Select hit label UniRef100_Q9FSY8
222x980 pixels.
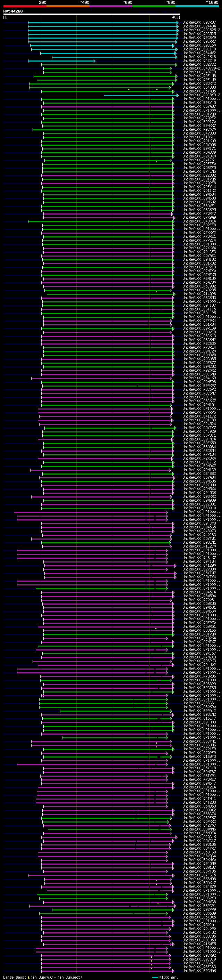tap(199, 523)
